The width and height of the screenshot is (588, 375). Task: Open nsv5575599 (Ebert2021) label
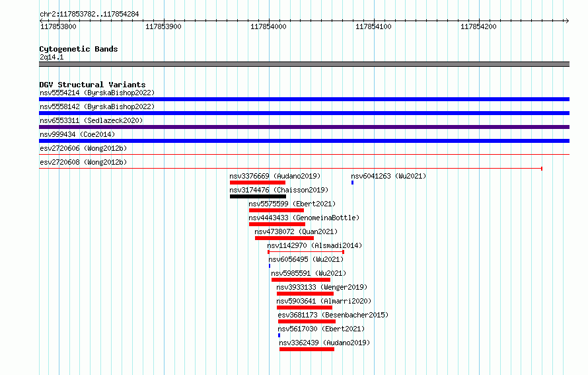[x=292, y=204]
